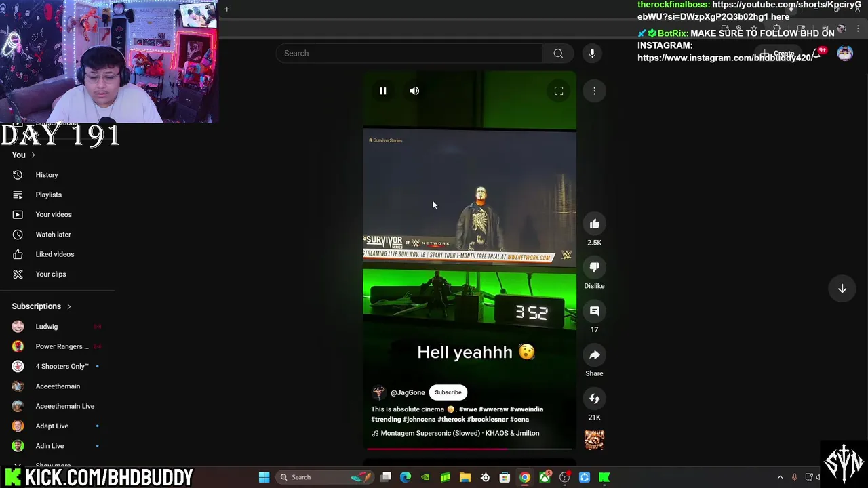
Task: Open the Shorts three-dot more menu
Action: pyautogui.click(x=595, y=91)
